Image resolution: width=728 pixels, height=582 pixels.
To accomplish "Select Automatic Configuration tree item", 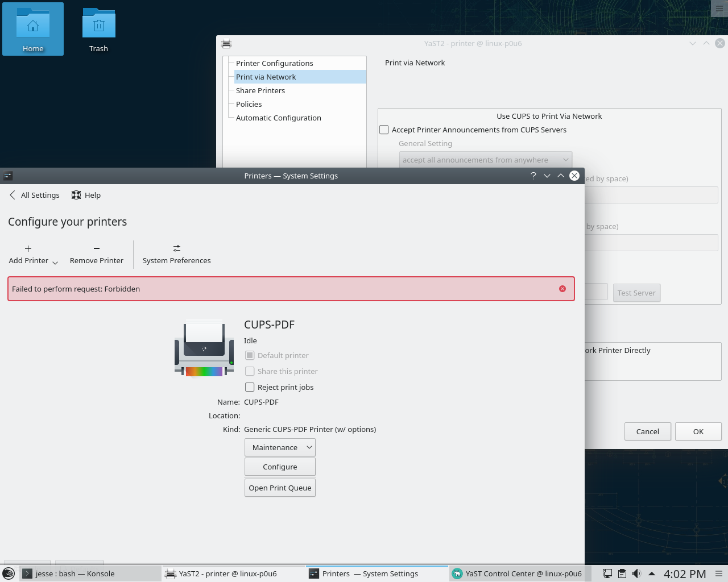I will [279, 118].
